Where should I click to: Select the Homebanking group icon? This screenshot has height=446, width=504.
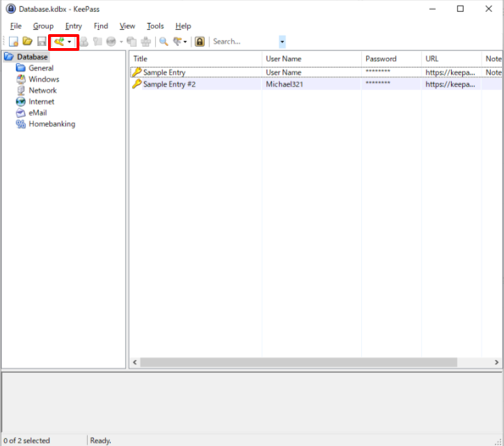(21, 124)
